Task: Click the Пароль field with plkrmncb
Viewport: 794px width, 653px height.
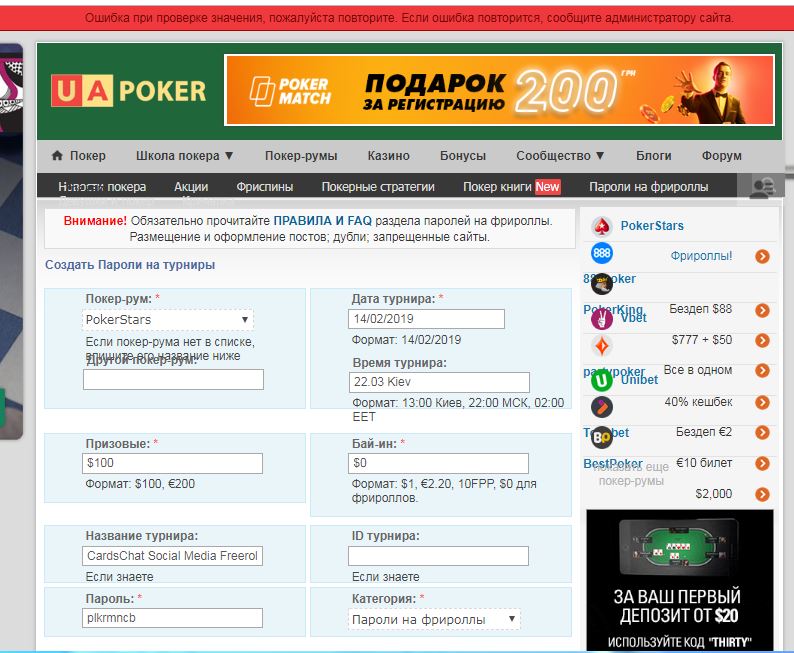Action: (172, 618)
